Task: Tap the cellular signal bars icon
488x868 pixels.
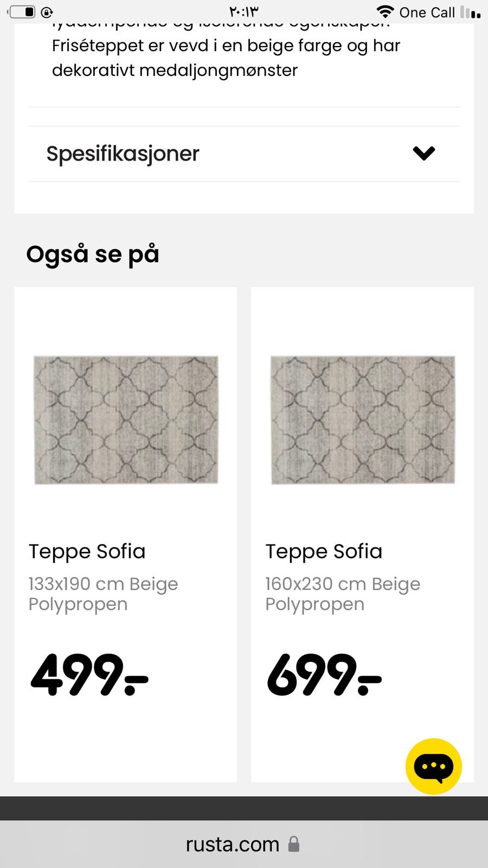Action: [x=470, y=12]
